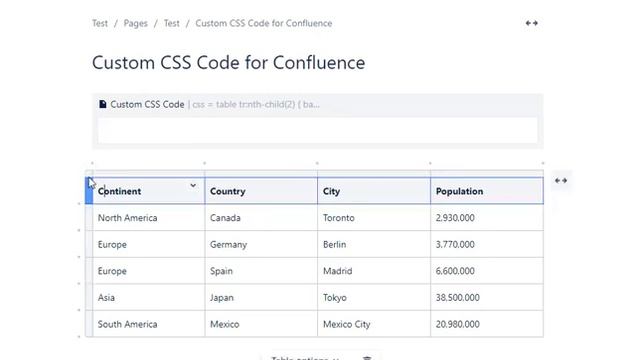640x360 pixels.
Task: Click inside the Custom CSS Code macro body
Action: pyautogui.click(x=318, y=130)
